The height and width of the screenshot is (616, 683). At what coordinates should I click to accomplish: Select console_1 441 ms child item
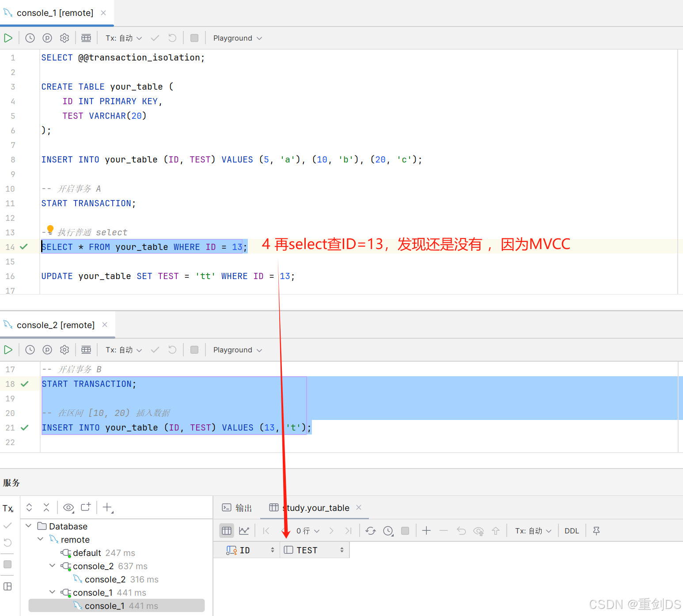click(116, 606)
